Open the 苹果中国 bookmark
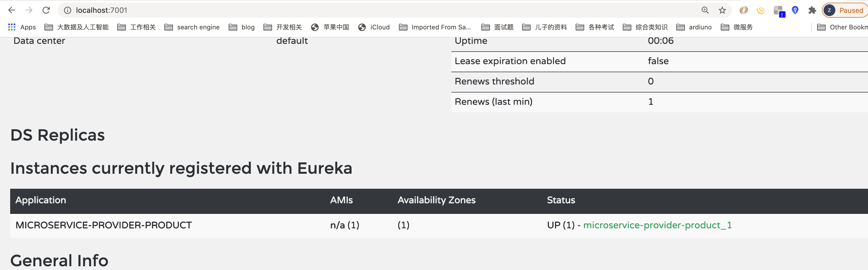 click(x=330, y=27)
